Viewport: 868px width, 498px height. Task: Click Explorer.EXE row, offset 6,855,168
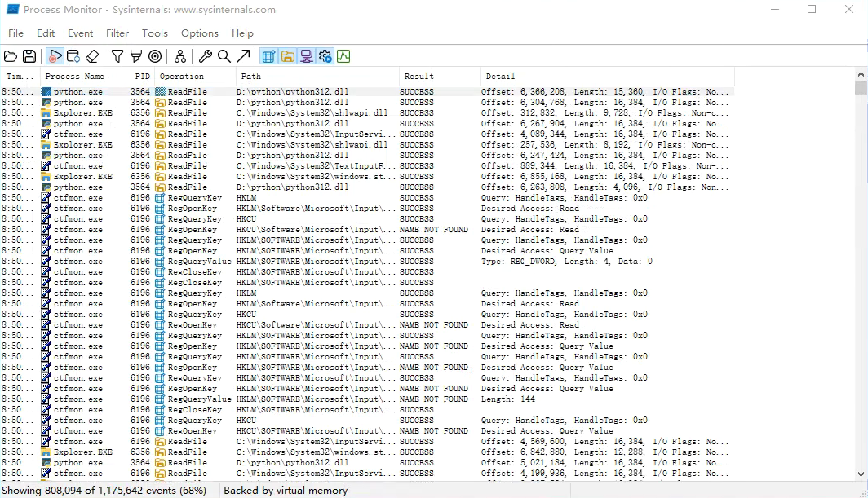tap(368, 177)
